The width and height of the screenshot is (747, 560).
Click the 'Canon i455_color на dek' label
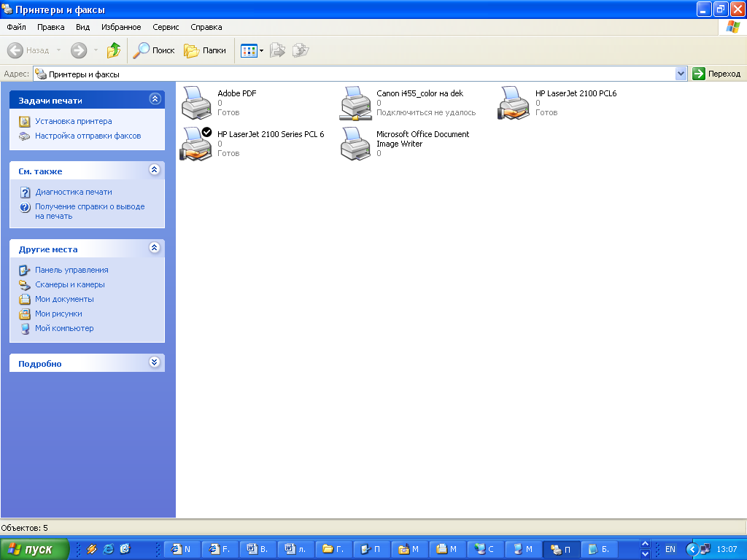point(419,93)
